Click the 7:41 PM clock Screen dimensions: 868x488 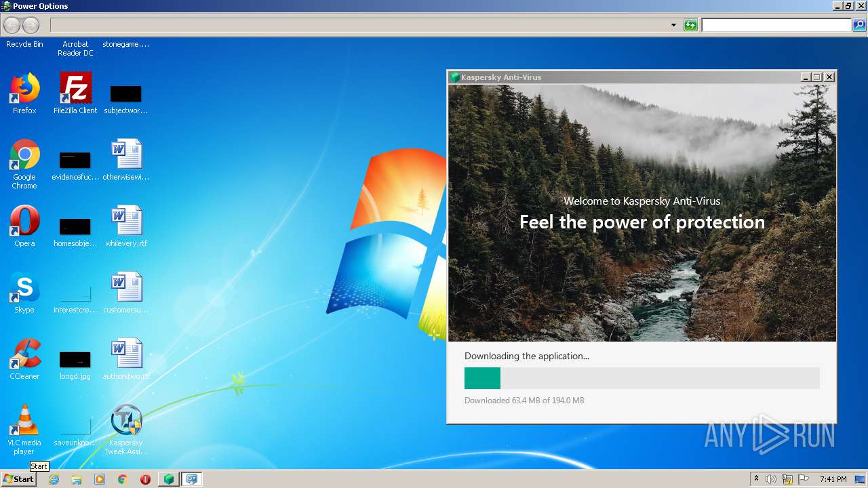pyautogui.click(x=833, y=479)
